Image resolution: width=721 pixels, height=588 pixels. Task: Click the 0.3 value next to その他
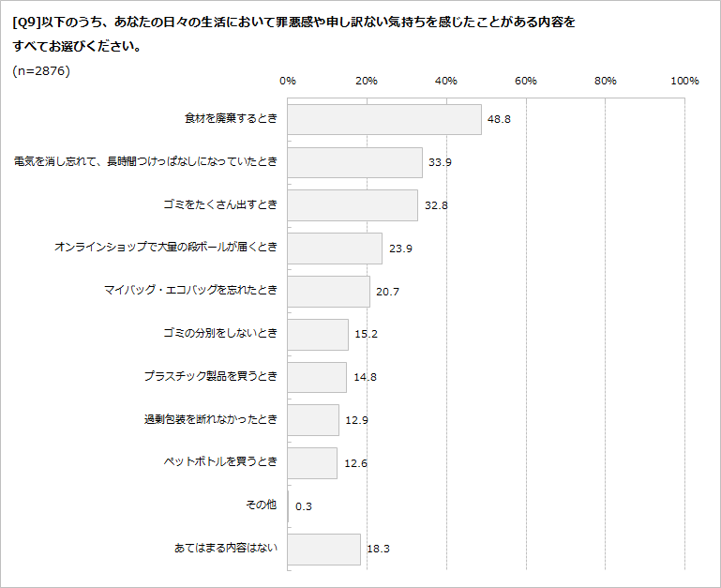coord(303,506)
